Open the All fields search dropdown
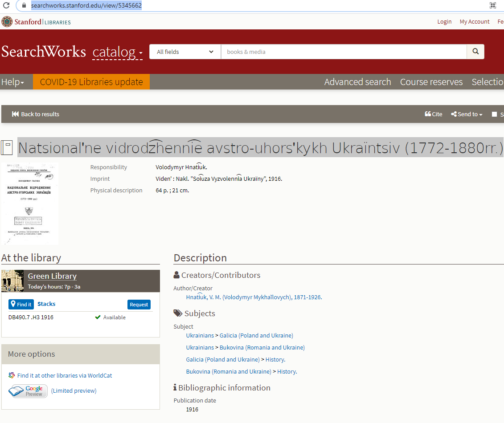 tap(185, 52)
